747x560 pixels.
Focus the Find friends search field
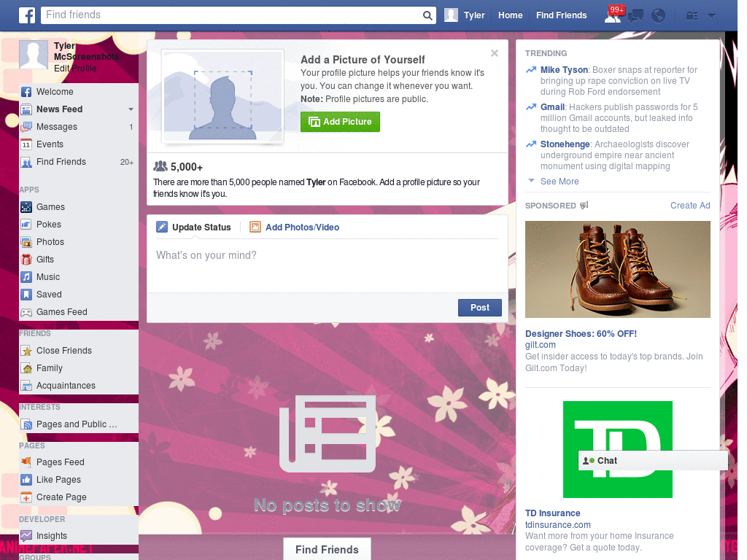(231, 15)
